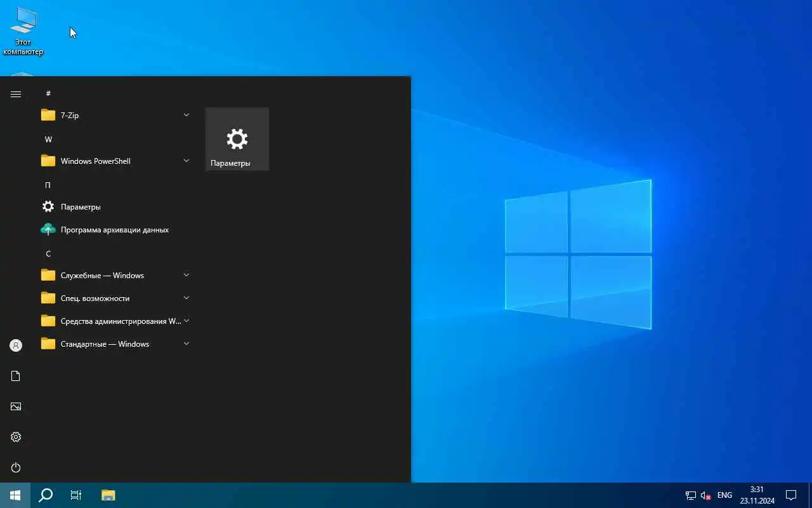Screen dimensions: 812x508
Task: Click the Windows PowerShell folder icon
Action: pos(48,161)
